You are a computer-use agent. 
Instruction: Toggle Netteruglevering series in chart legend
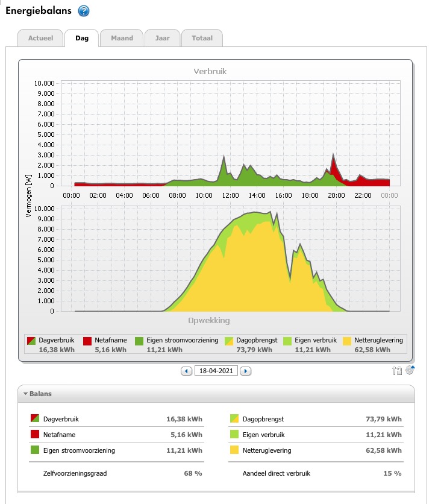[x=348, y=341]
